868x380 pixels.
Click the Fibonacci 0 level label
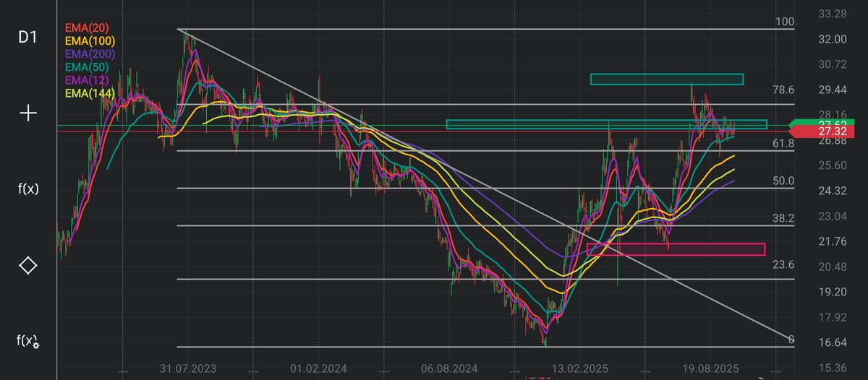click(x=791, y=340)
